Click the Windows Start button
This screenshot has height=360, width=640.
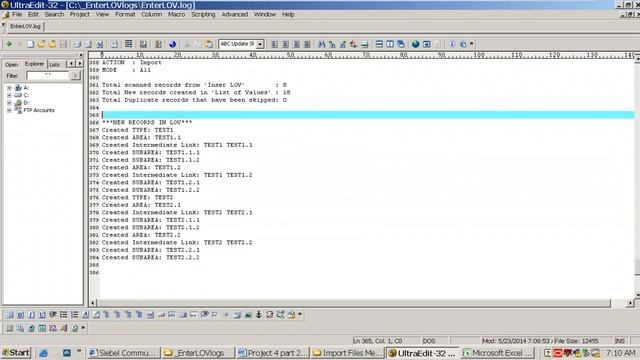pos(16,353)
